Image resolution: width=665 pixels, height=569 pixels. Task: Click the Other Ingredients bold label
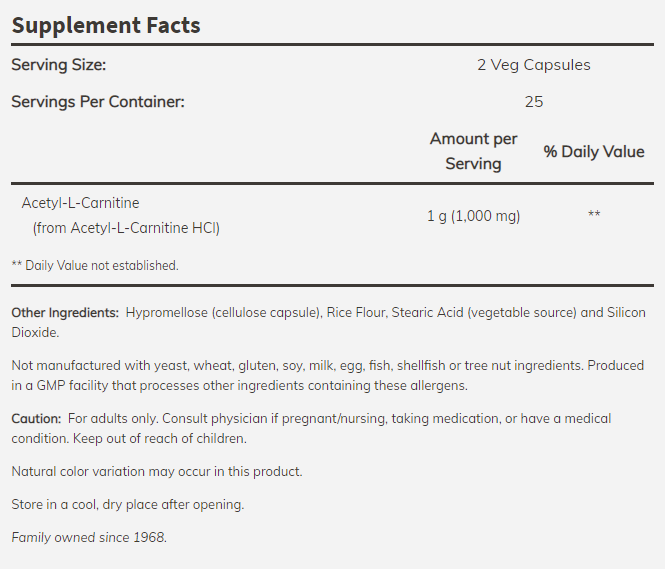(65, 313)
